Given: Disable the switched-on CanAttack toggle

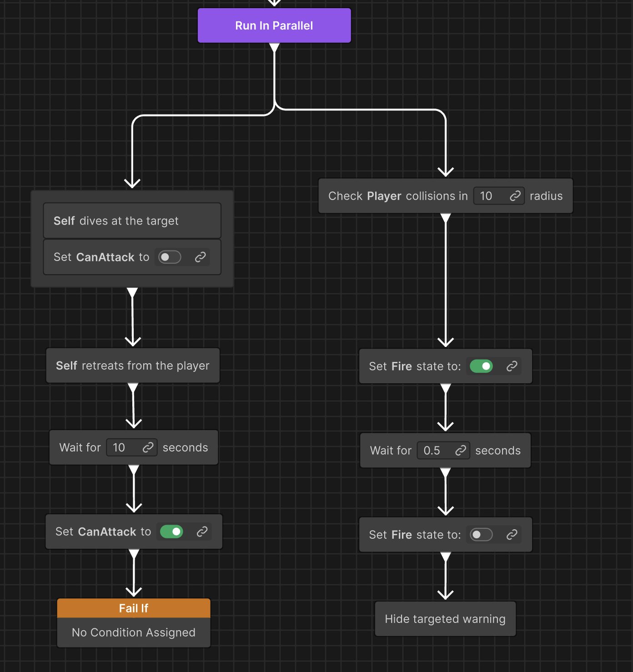Looking at the screenshot, I should tap(171, 532).
